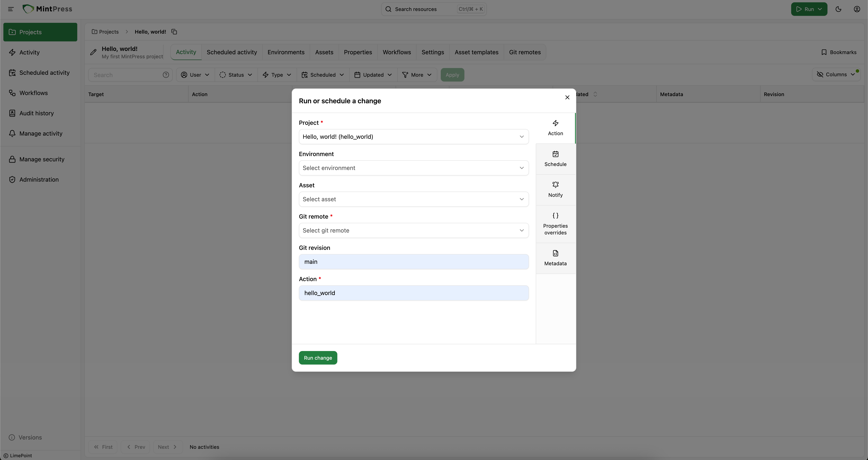Click search help question mark icon
Viewport: 868px width, 460px height.
[166, 75]
